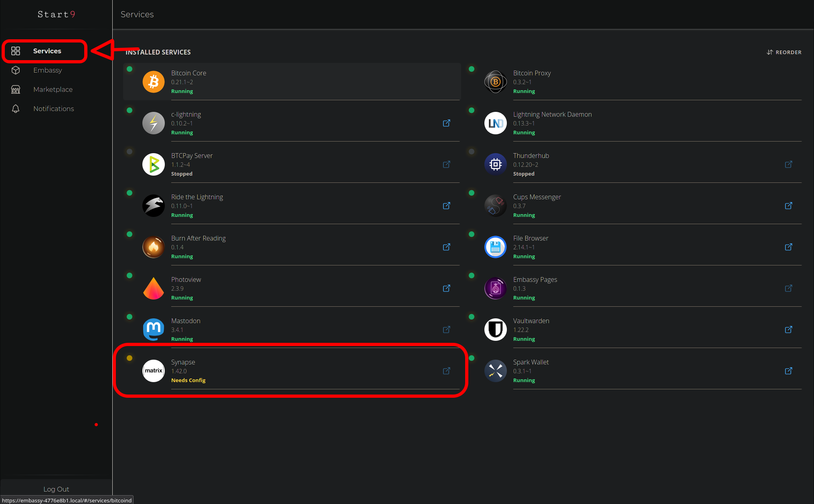Click the Log Out button

pyautogui.click(x=56, y=489)
